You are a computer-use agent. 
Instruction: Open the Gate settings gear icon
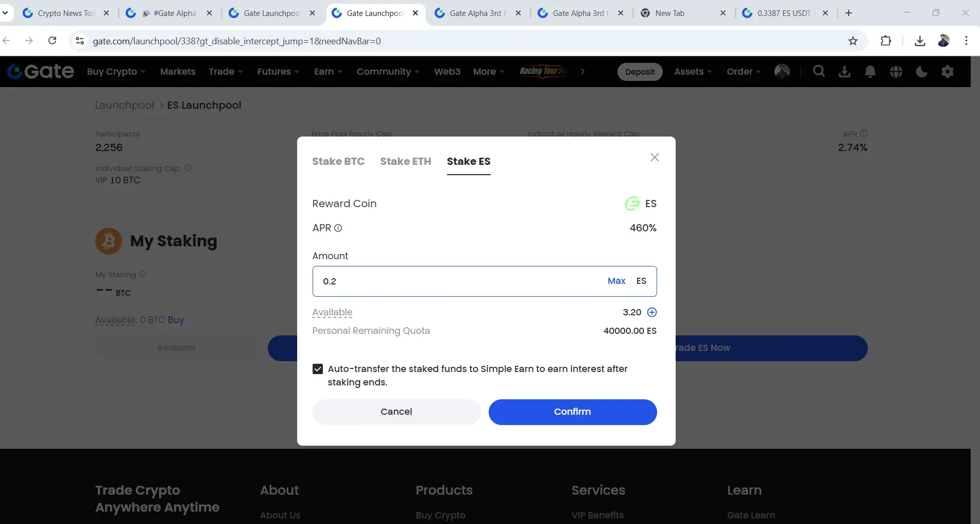click(948, 72)
